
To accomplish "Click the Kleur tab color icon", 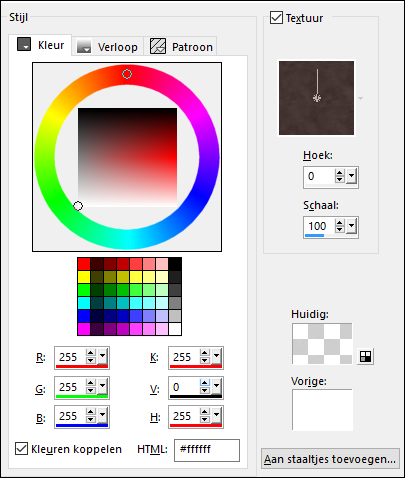I will (24, 44).
